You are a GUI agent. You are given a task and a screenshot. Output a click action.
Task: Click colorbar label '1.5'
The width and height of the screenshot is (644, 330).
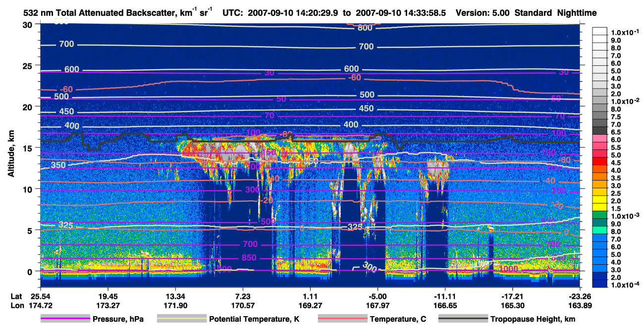click(616, 208)
